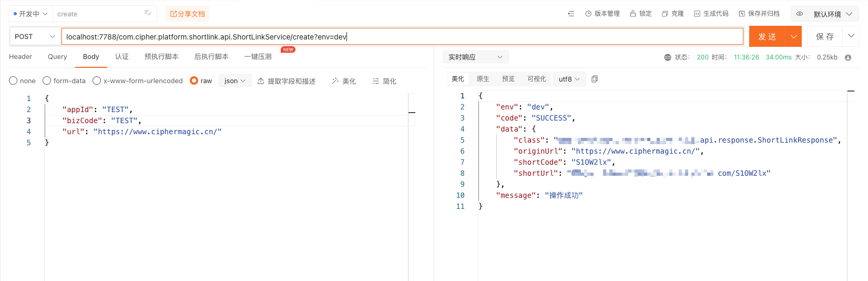Show 可视化 visualization response view

pyautogui.click(x=537, y=79)
